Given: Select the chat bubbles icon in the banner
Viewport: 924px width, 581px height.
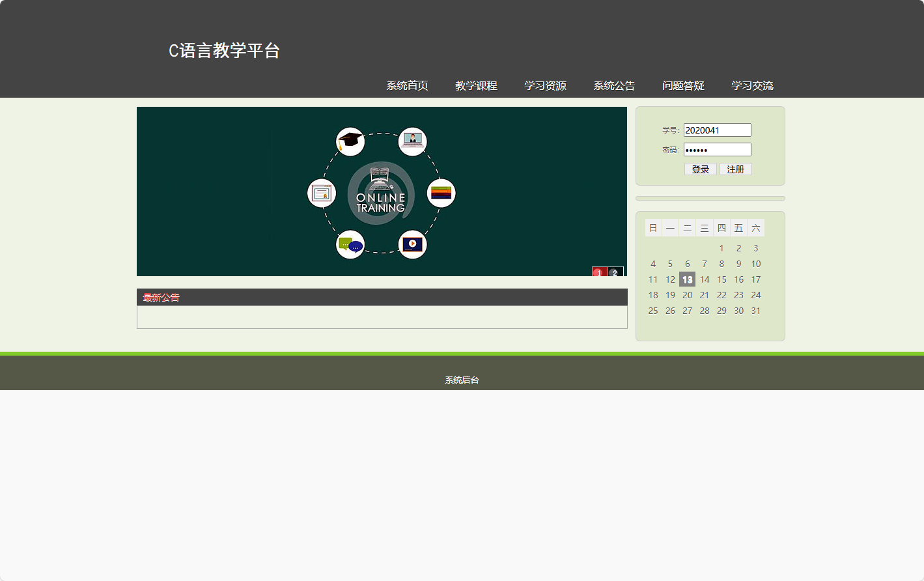Looking at the screenshot, I should (351, 244).
